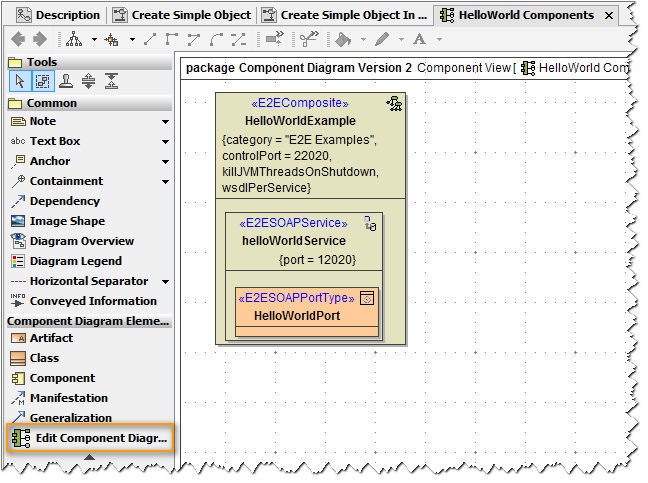Image resolution: width=648 pixels, height=483 pixels.
Task: Select the Dependency relation tool
Action: pos(65,201)
